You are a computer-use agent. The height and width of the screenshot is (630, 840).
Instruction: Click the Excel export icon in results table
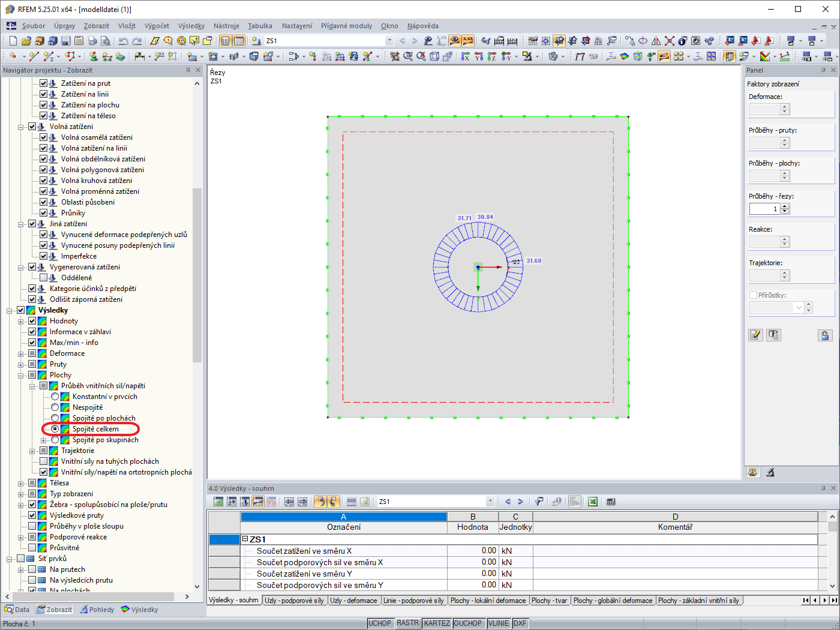[593, 502]
